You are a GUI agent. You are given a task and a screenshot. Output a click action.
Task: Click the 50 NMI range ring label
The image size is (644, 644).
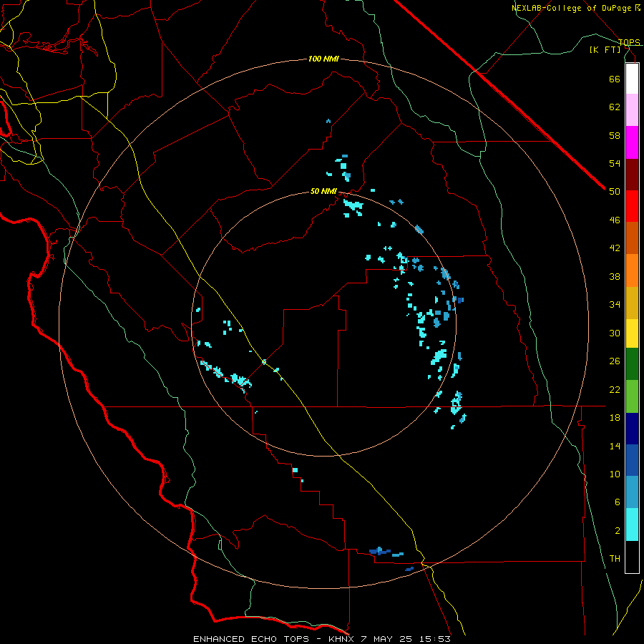point(323,191)
